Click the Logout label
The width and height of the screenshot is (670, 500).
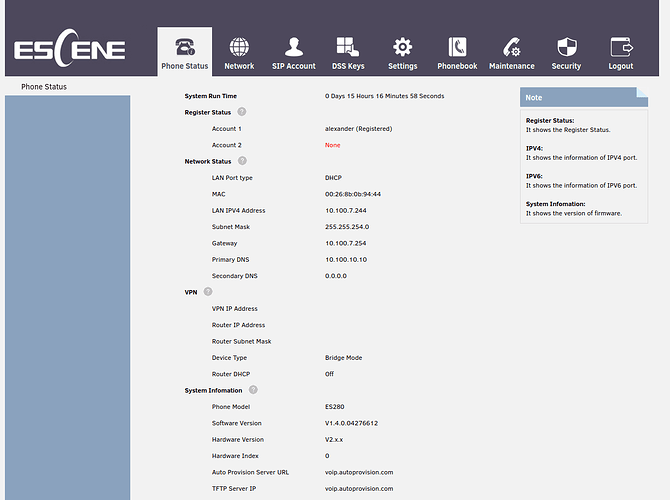coord(621,66)
